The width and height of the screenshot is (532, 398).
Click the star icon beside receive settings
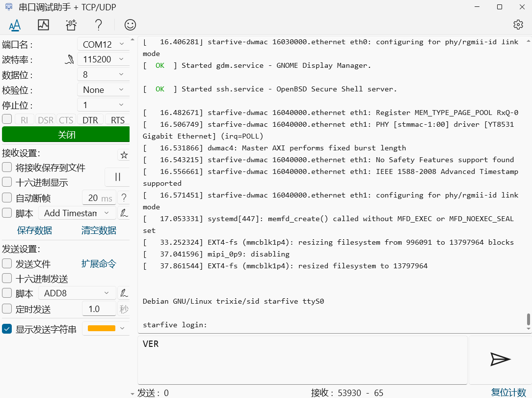tap(124, 155)
